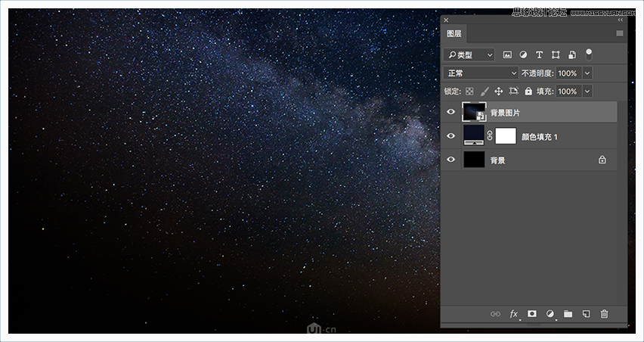Select the 颜色填充 1 white mask thumbnail
Image resolution: width=644 pixels, height=342 pixels.
point(506,135)
